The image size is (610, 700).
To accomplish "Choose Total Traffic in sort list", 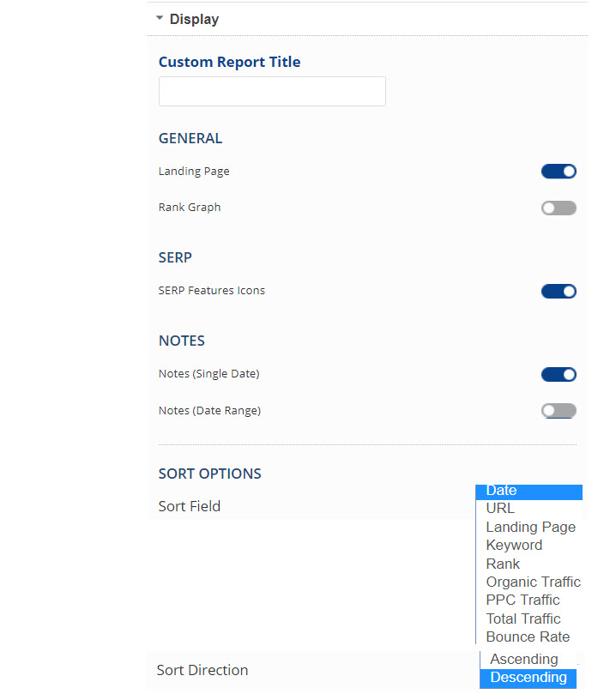I will pos(523,619).
